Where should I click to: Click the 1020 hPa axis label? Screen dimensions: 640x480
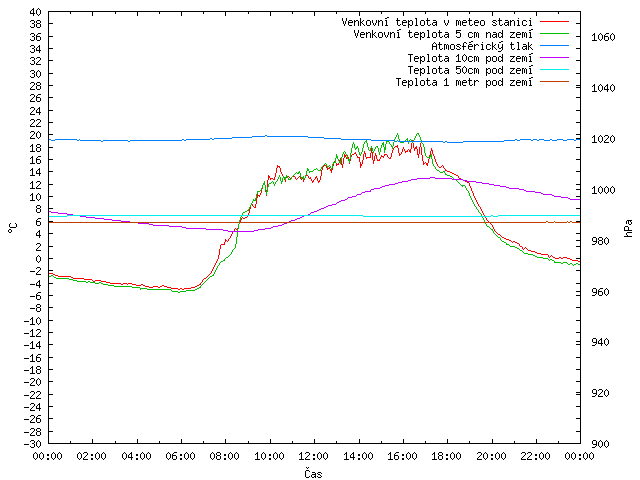(603, 139)
